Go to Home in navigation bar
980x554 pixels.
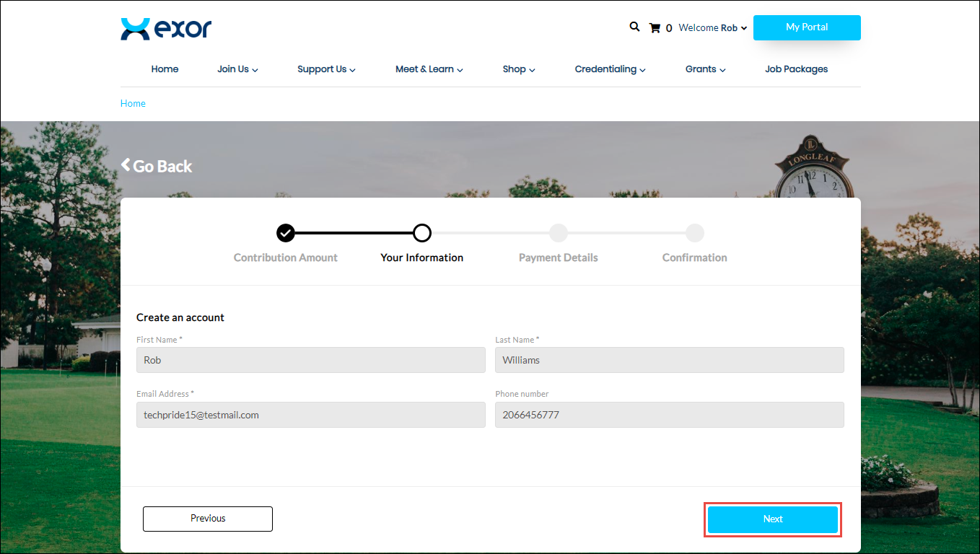[165, 69]
